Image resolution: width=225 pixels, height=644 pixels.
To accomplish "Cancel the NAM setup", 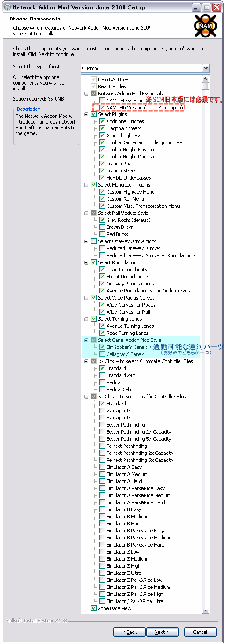I will 200,632.
